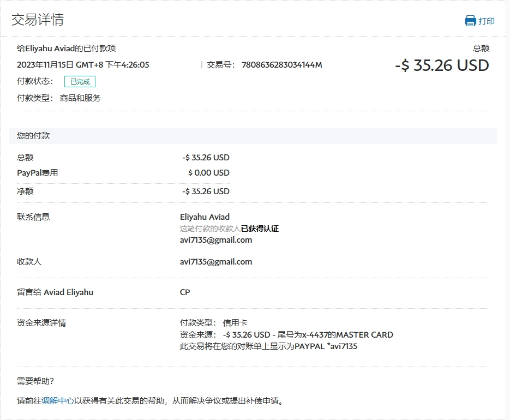Open the 调解中心 resolution center link
Image resolution: width=510 pixels, height=420 pixels.
(x=58, y=401)
